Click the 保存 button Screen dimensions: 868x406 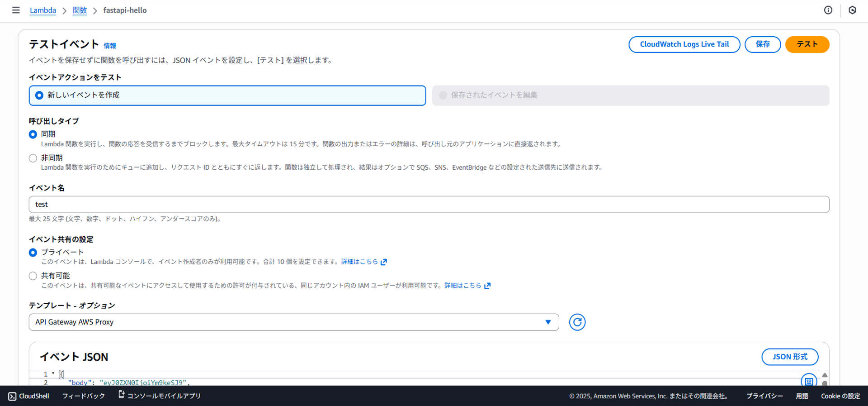[x=763, y=44]
